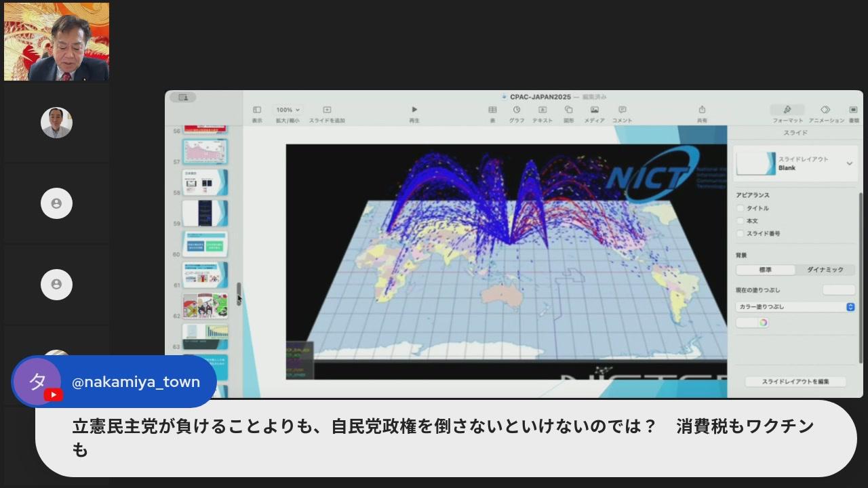Select the ダイナミック background option
The image size is (868, 488).
click(825, 270)
